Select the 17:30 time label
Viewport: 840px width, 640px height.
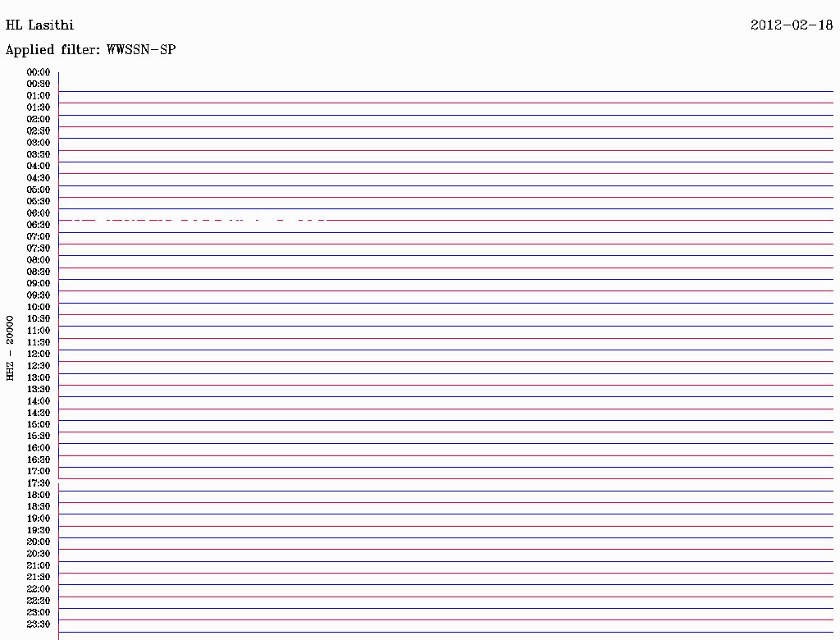pos(39,483)
